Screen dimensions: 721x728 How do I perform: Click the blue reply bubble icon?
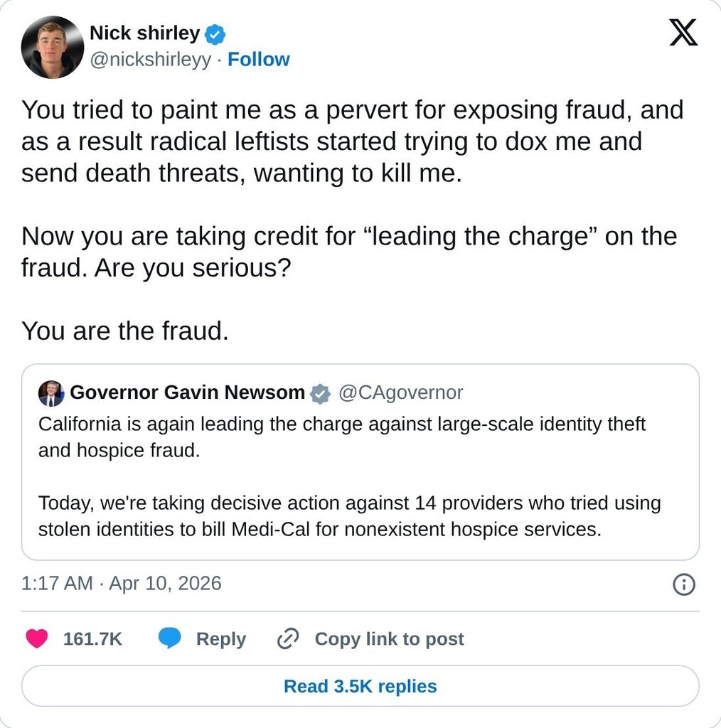tap(169, 639)
